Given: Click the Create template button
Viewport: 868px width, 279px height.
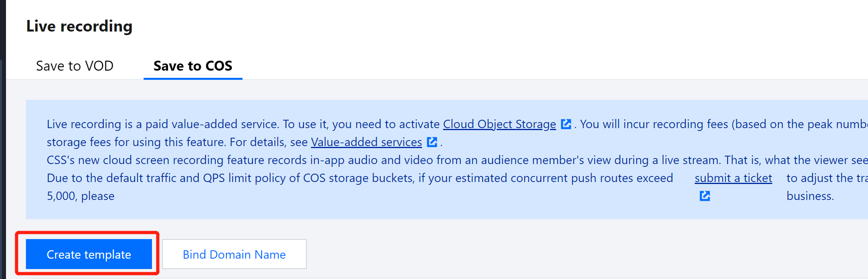Looking at the screenshot, I should pos(89,254).
